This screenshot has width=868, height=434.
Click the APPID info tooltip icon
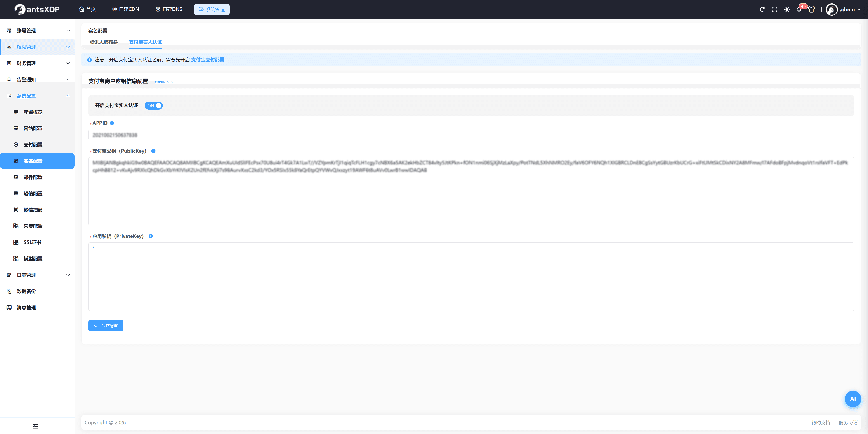tap(112, 123)
